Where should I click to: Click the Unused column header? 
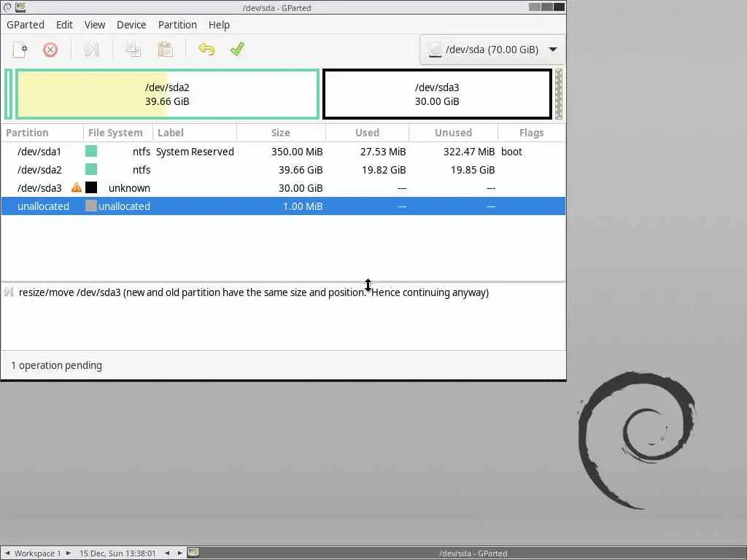click(x=453, y=133)
